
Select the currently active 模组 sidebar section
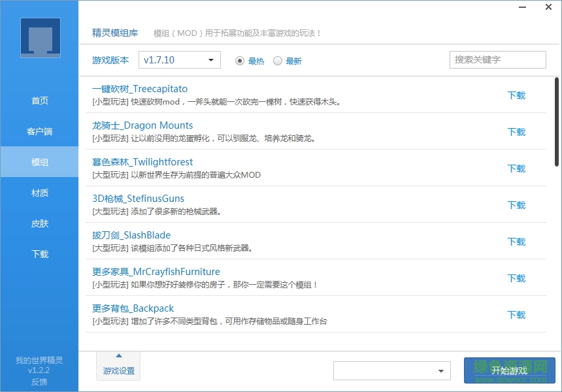point(39,161)
